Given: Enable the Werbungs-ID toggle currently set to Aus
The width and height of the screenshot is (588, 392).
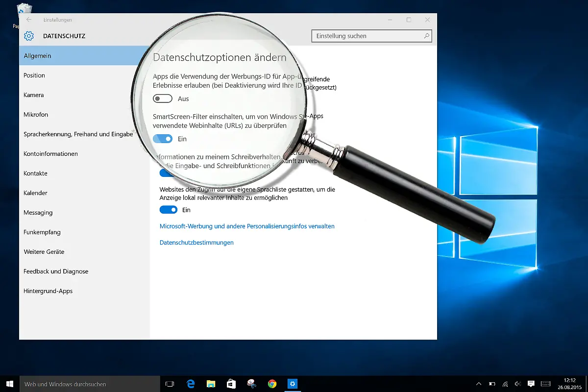Looking at the screenshot, I should tap(162, 98).
